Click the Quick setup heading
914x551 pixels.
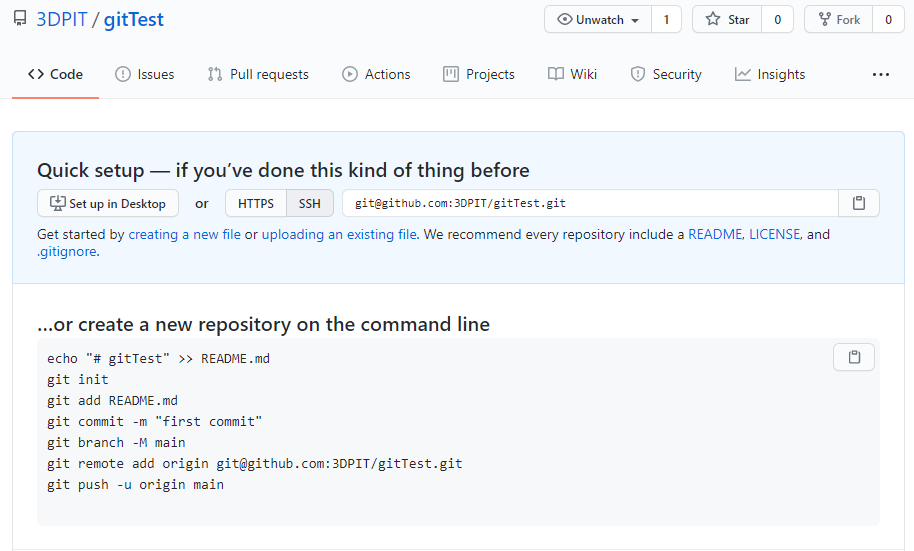click(x=283, y=170)
